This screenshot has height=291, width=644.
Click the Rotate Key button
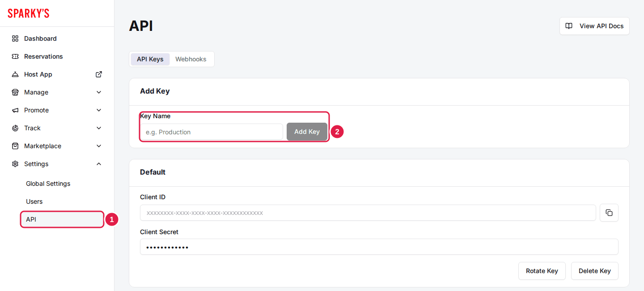(542, 271)
